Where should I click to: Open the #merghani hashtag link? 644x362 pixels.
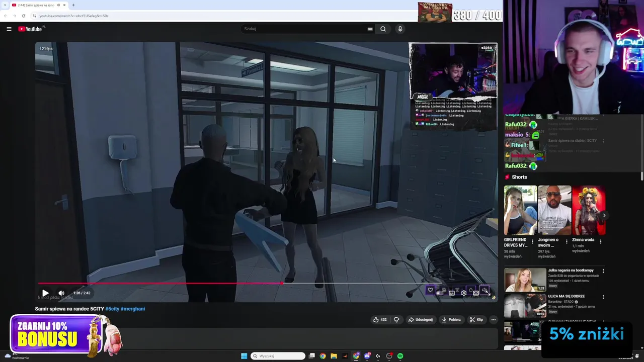(x=133, y=309)
